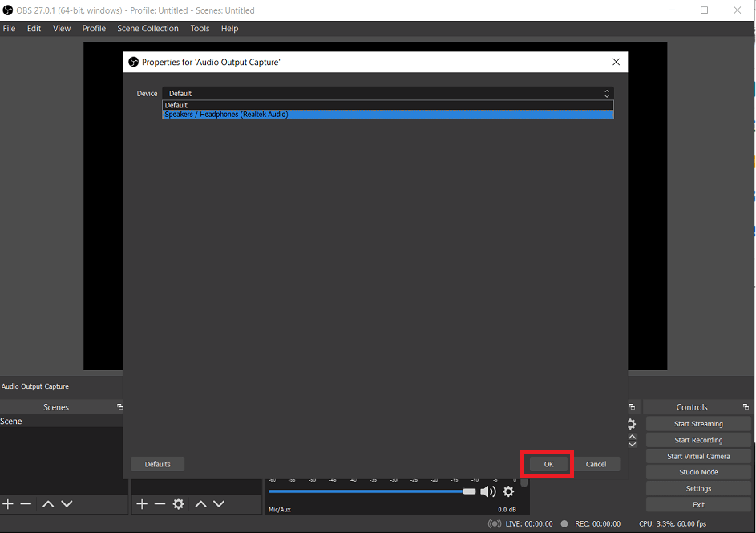
Task: Click Start Virtual Camera
Action: click(698, 456)
